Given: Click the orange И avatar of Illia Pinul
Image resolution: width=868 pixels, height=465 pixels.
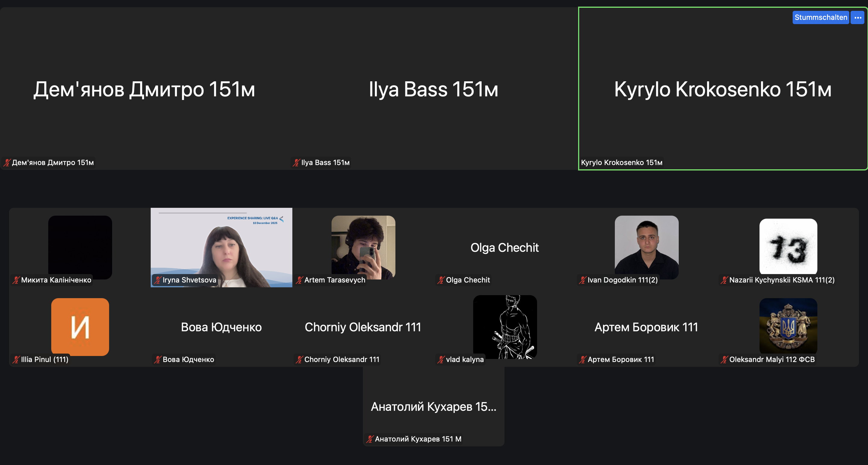Looking at the screenshot, I should pos(80,326).
